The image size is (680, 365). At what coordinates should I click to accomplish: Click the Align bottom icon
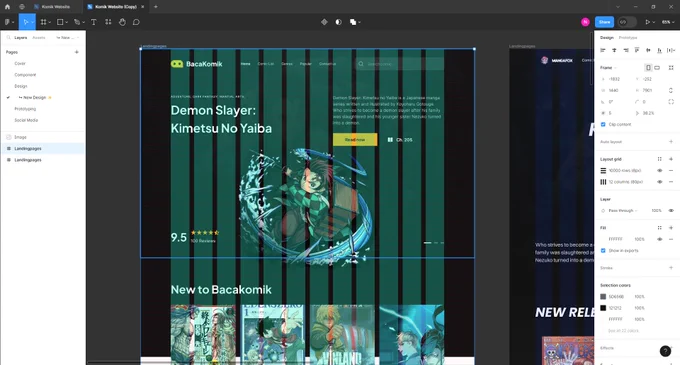pos(659,50)
